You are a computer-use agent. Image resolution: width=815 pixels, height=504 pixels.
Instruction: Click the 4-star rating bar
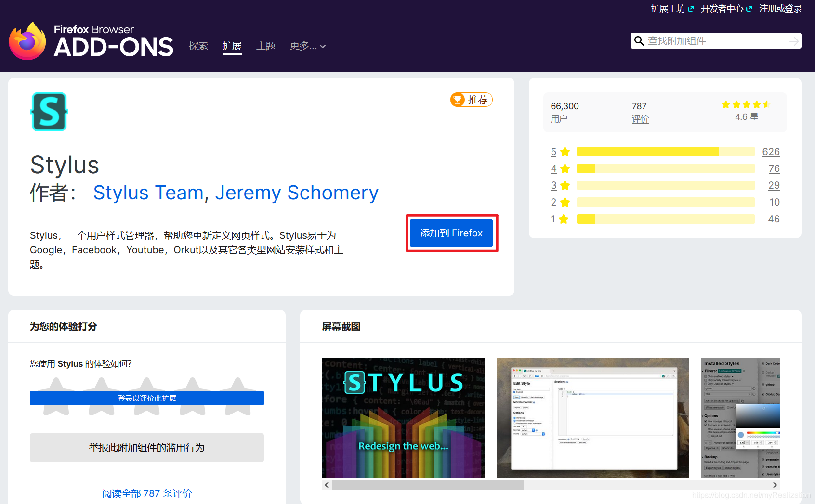coord(666,168)
